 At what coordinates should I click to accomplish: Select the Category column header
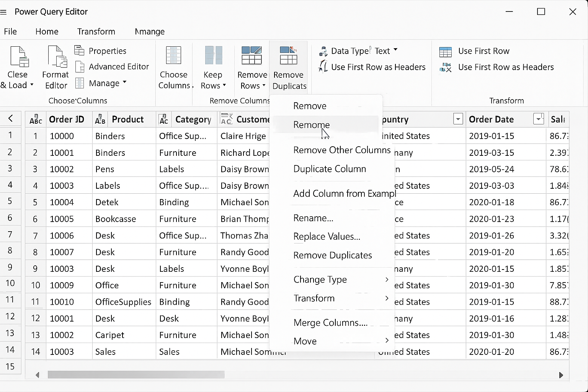point(186,119)
